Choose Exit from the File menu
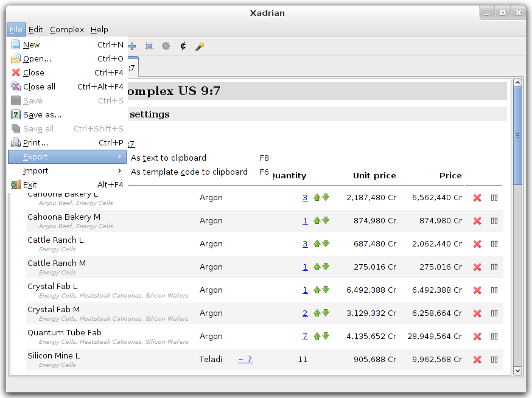532x398 pixels. 67,184
